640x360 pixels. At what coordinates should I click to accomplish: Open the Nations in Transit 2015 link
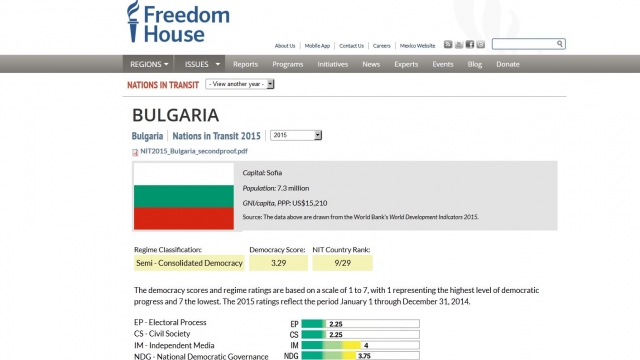pos(216,136)
